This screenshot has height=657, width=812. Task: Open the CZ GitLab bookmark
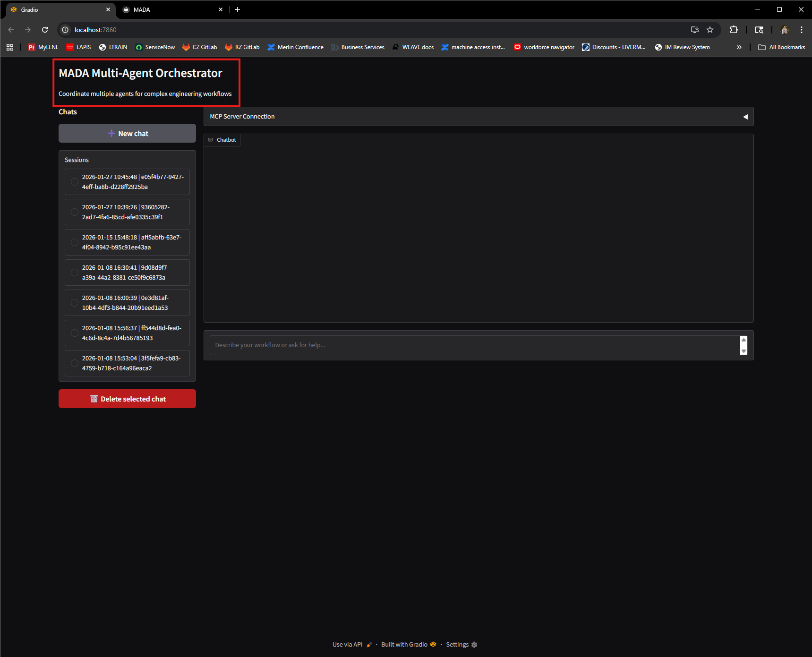click(x=200, y=47)
